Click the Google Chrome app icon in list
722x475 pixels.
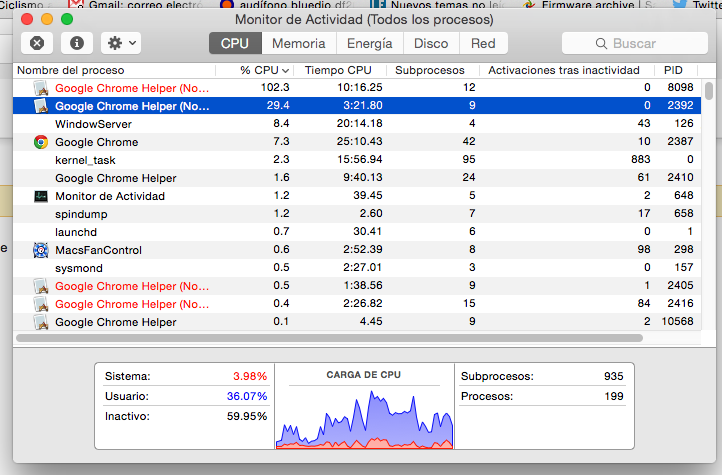click(41, 142)
